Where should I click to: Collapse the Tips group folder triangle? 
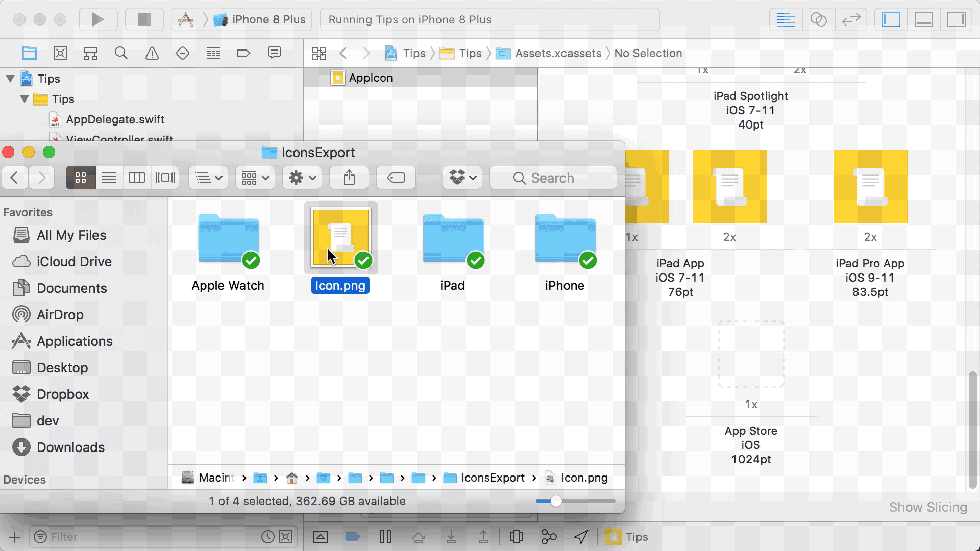(x=24, y=99)
